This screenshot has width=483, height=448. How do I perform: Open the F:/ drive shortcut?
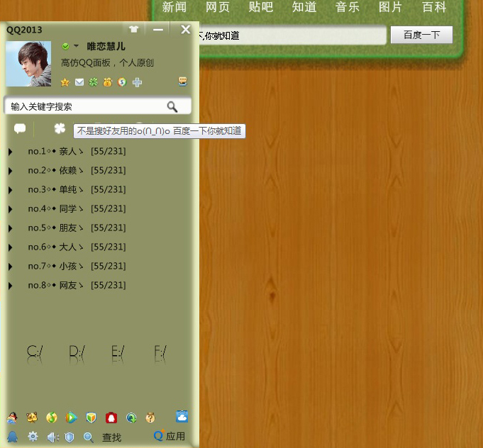pos(160,353)
